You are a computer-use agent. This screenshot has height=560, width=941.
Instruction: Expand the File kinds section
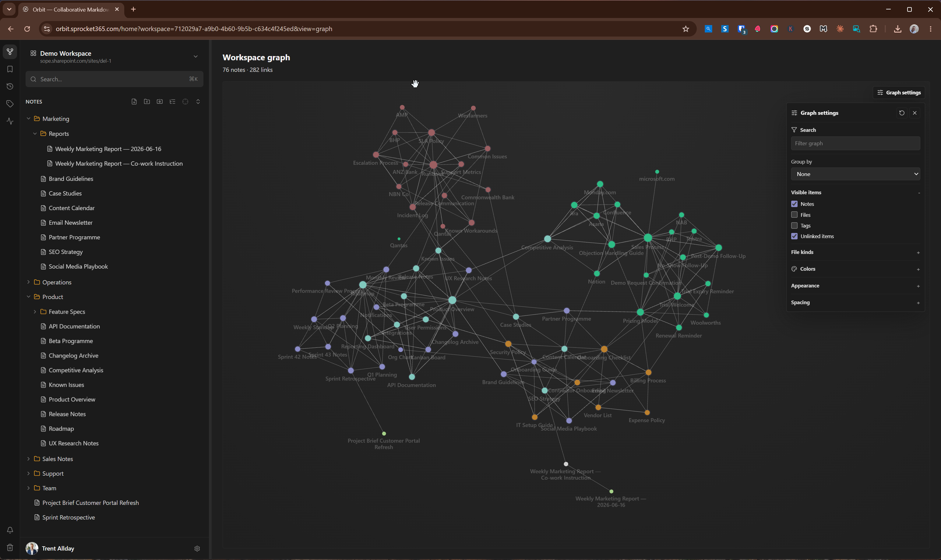coord(918,252)
